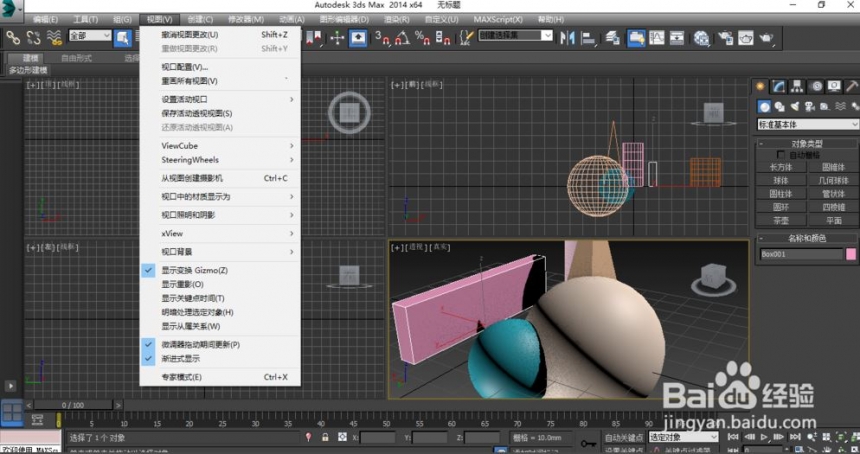Screen dimensions: 860x454
Task: Select the Link tool chain icon
Action: coord(13,37)
